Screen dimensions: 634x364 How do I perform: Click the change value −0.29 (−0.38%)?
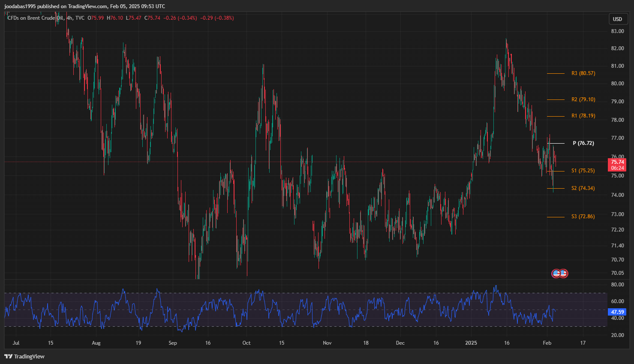click(x=217, y=18)
